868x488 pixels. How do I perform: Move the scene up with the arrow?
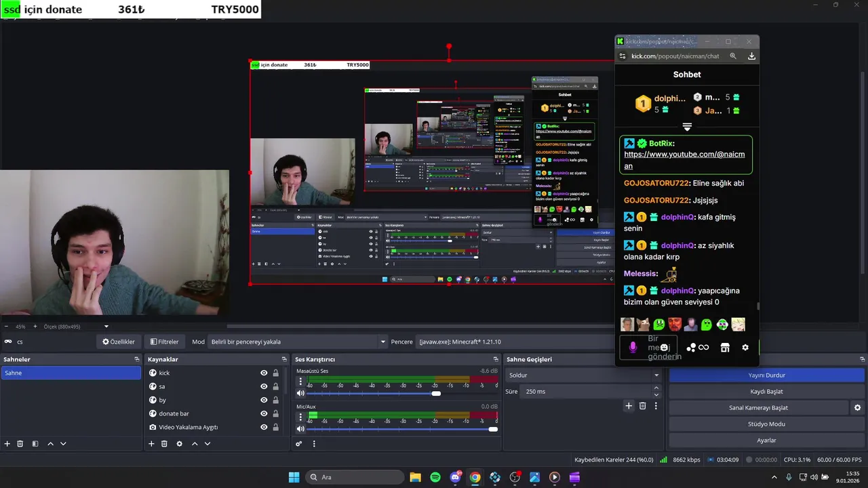coord(50,444)
